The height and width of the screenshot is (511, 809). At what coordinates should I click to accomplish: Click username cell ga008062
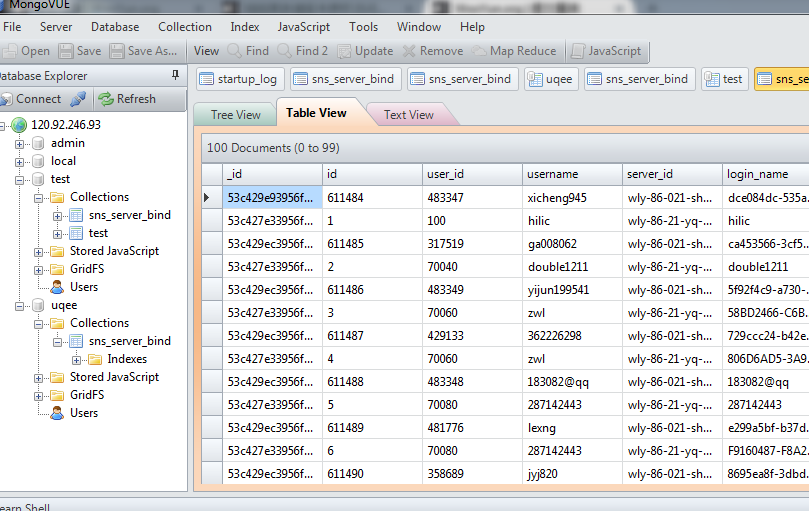(x=573, y=244)
